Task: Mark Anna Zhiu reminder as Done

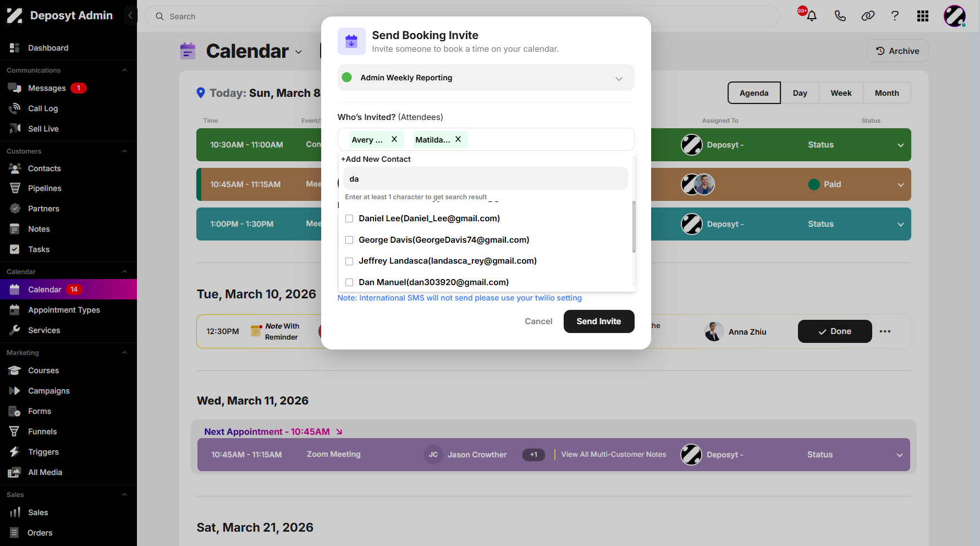Action: coord(835,331)
